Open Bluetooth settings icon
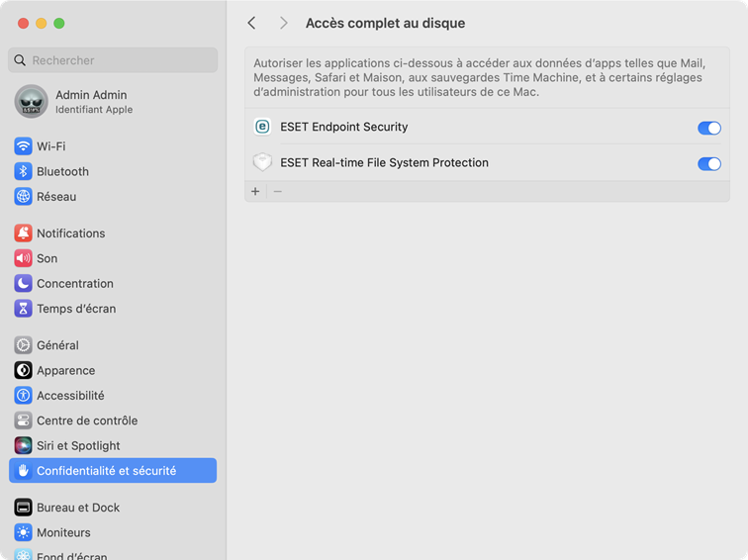 tap(24, 171)
